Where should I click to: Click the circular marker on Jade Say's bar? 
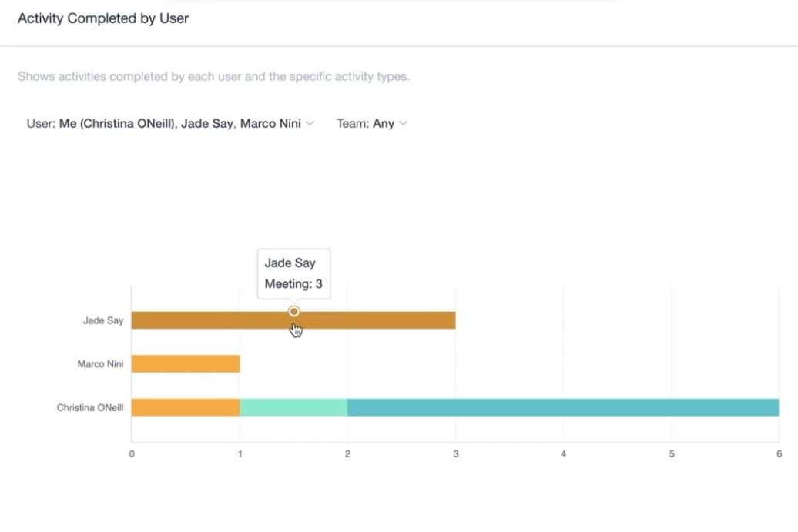coord(293,311)
